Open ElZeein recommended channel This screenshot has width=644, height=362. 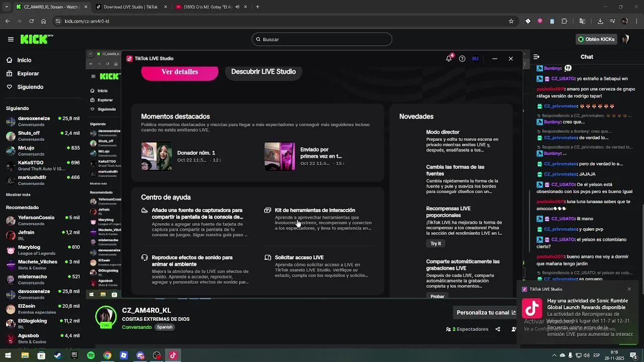(x=43, y=309)
